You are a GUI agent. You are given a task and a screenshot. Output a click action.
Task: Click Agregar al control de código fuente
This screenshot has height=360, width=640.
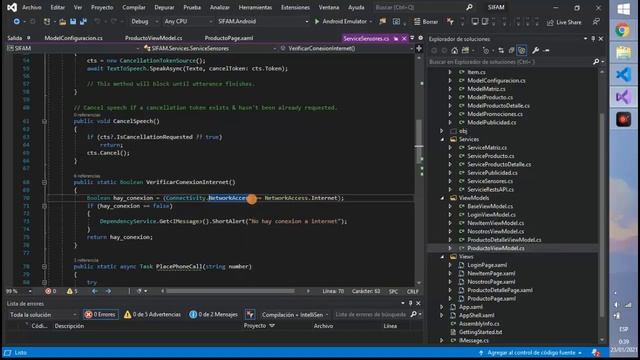(531, 353)
